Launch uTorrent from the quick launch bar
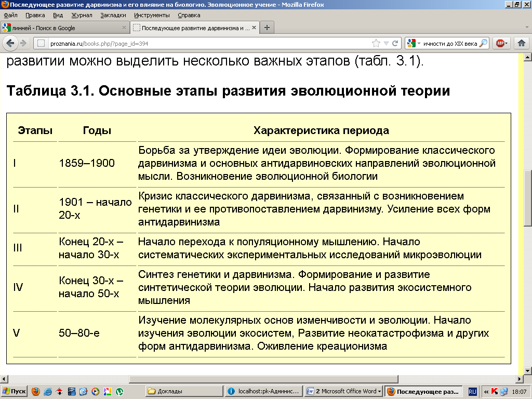The width and height of the screenshot is (532, 399). click(119, 392)
